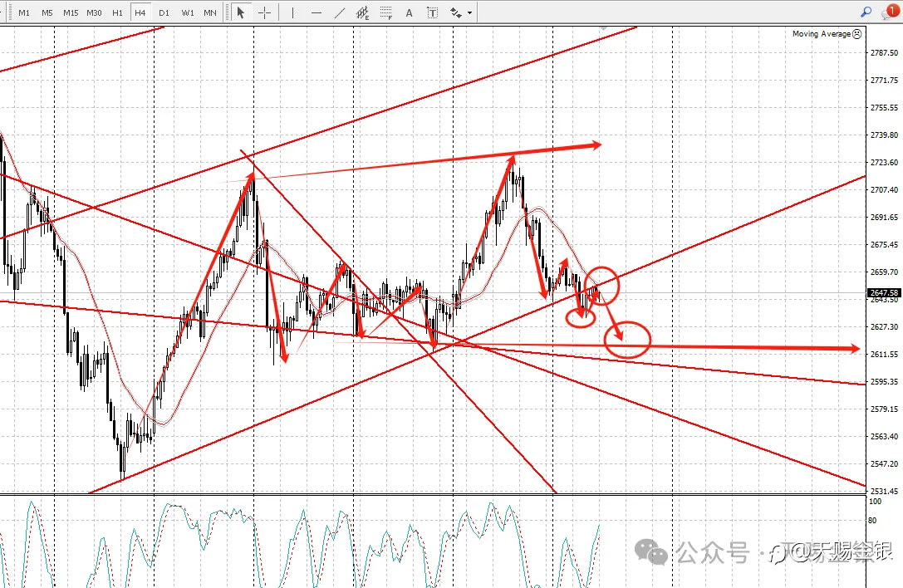The width and height of the screenshot is (903, 588).
Task: Click the 2531.45 price scale value
Action: [884, 492]
